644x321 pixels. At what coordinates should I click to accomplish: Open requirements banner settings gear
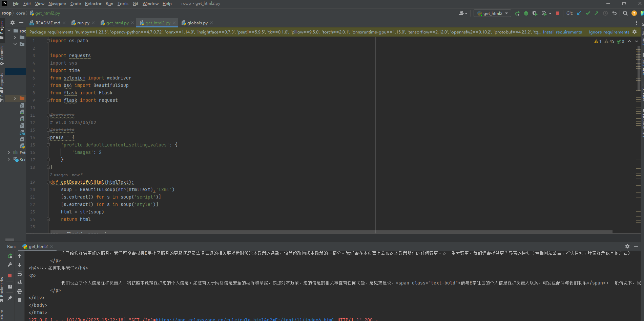pyautogui.click(x=635, y=32)
